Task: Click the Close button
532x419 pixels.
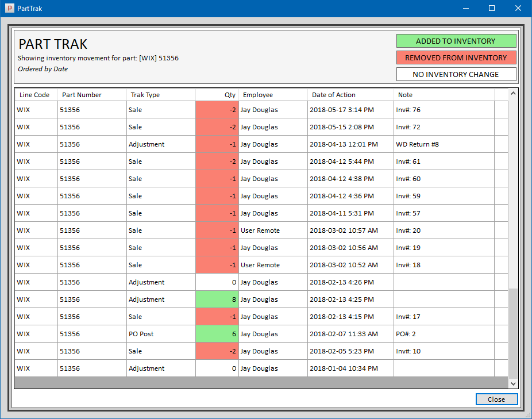Action: coord(496,399)
